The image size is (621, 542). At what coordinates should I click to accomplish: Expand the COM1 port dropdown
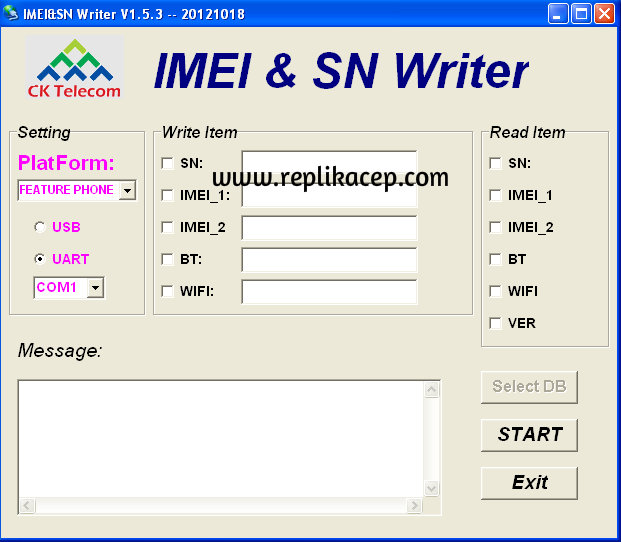point(95,288)
